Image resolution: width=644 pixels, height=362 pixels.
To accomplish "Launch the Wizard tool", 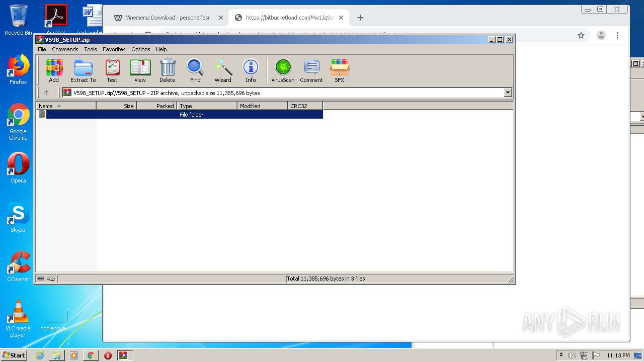I will click(223, 70).
